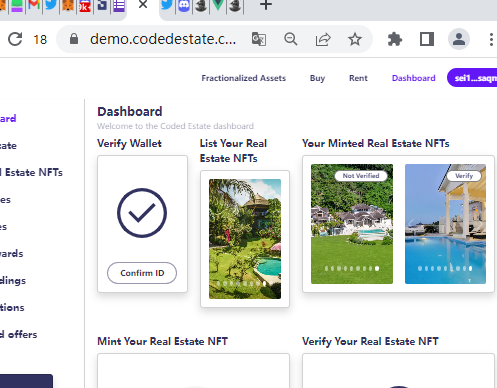Select Estate NFTs in the sidebar
This screenshot has height=388, width=497.
pyautogui.click(x=31, y=172)
